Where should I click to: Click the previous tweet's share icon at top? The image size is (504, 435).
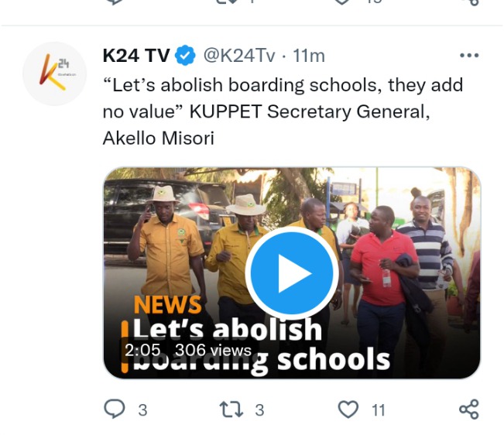471,2
